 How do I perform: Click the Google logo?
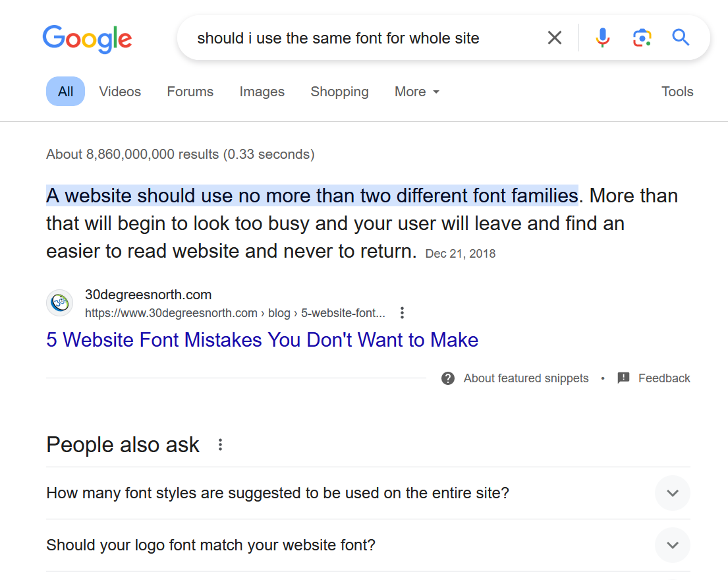tap(87, 39)
